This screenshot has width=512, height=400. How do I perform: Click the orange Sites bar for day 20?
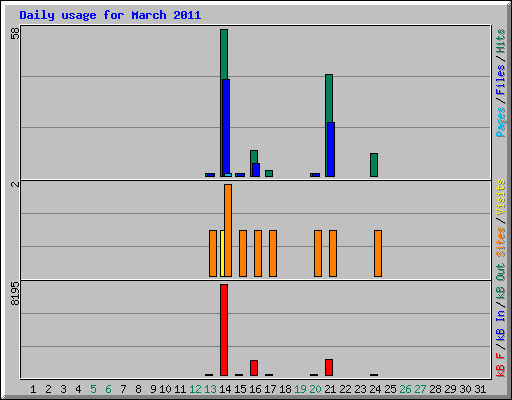318,253
